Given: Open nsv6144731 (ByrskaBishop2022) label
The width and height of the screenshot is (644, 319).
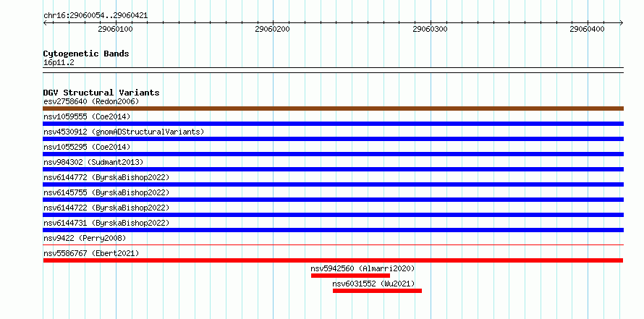Looking at the screenshot, I should point(106,223).
